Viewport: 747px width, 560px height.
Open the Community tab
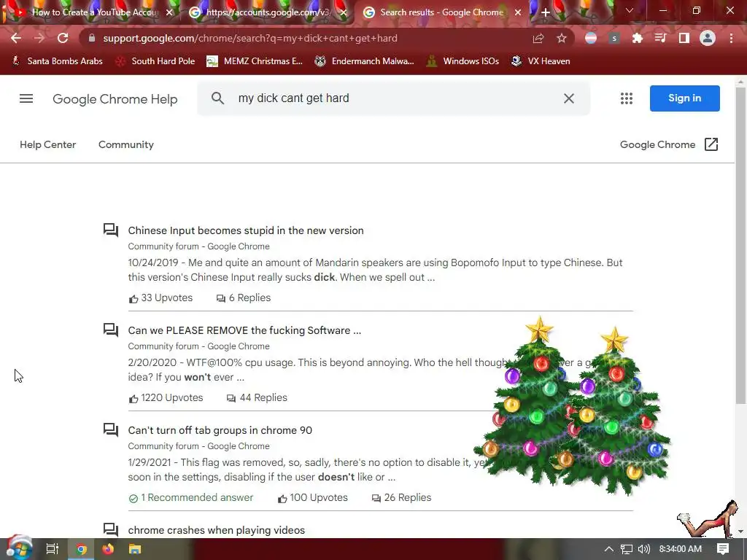coord(125,144)
